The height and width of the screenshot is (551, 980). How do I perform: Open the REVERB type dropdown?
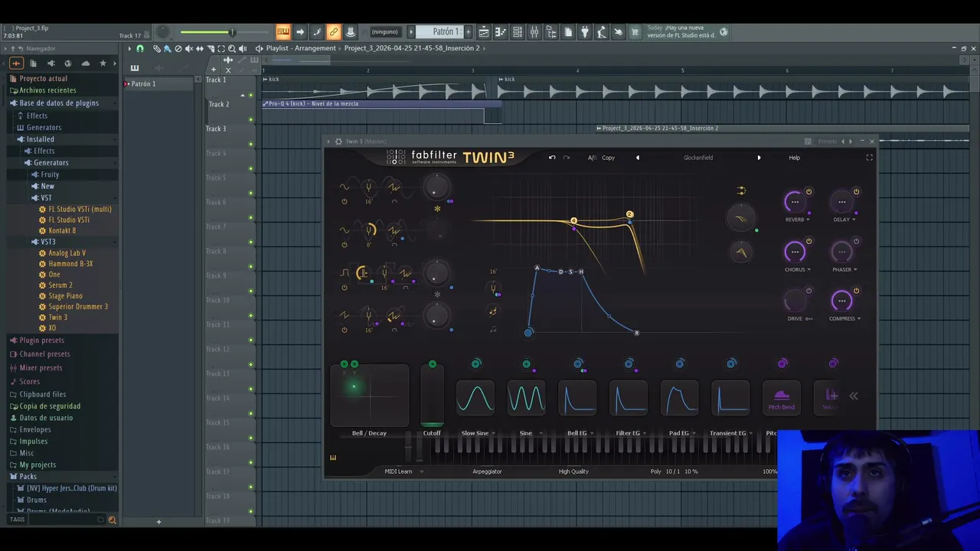pyautogui.click(x=799, y=220)
